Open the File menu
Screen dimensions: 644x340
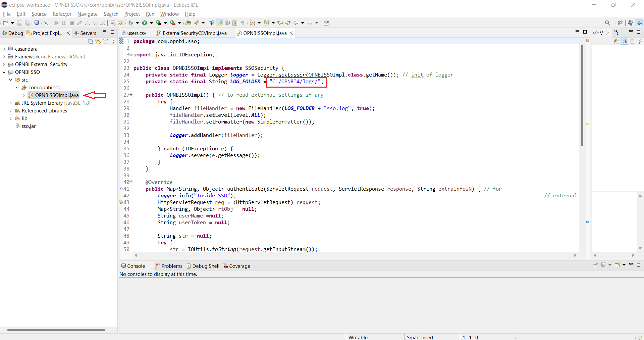coord(7,14)
